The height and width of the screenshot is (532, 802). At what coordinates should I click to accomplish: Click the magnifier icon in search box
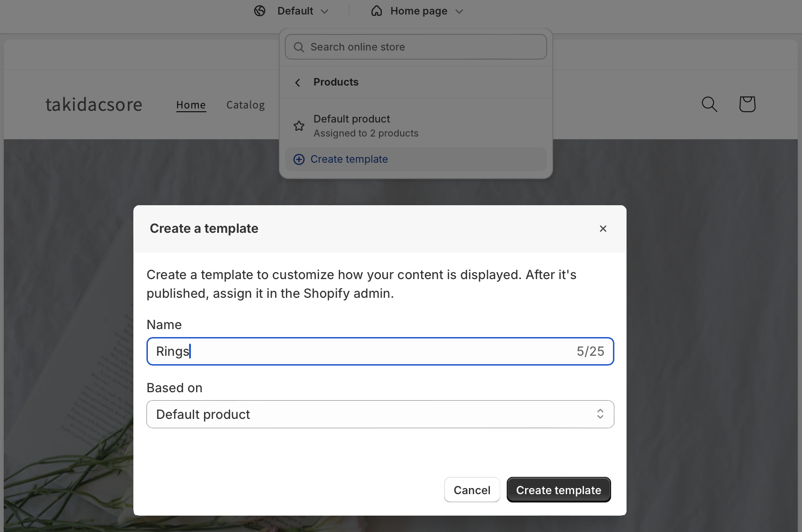(299, 47)
